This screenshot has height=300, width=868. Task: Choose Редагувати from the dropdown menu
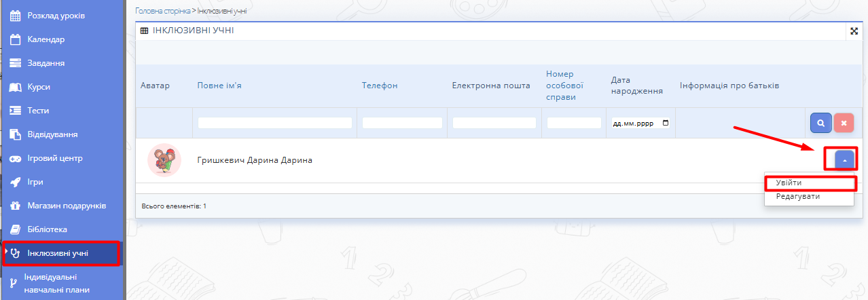[x=793, y=196]
